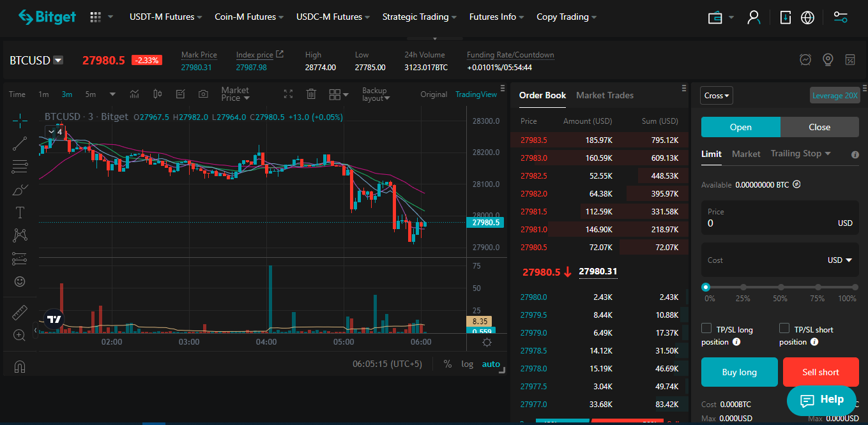Delete drawings with the trash icon
Screen dimensions: 868x425
311,94
